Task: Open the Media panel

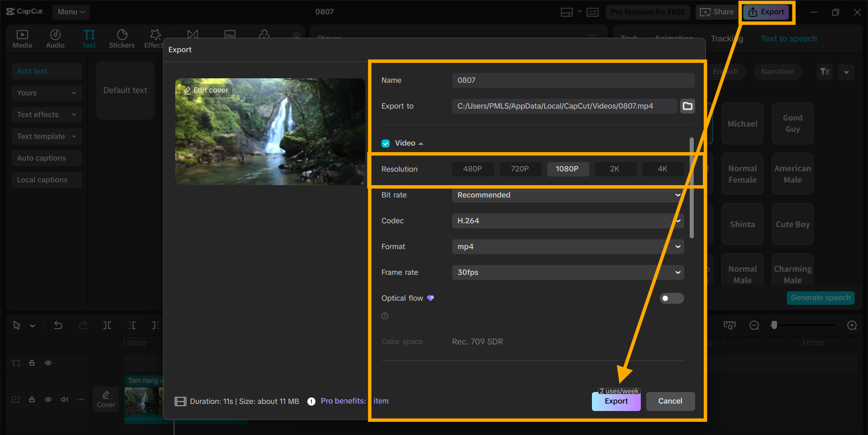Action: (x=22, y=39)
